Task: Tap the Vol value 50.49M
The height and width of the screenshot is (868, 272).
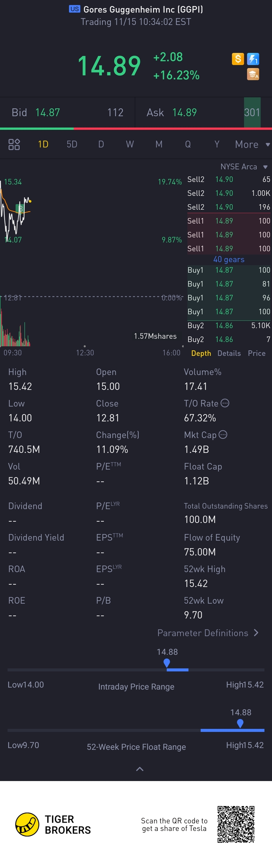Action: coord(24,481)
